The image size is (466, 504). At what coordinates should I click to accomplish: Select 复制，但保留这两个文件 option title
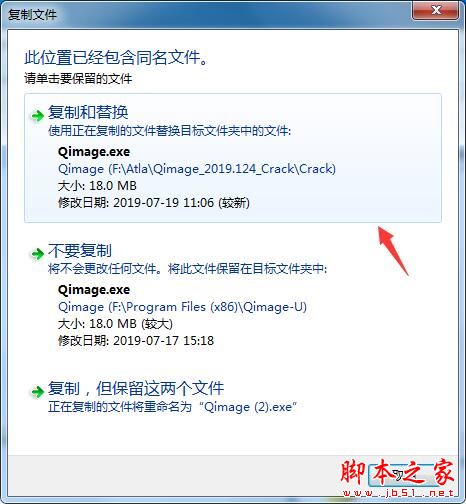coord(136,388)
